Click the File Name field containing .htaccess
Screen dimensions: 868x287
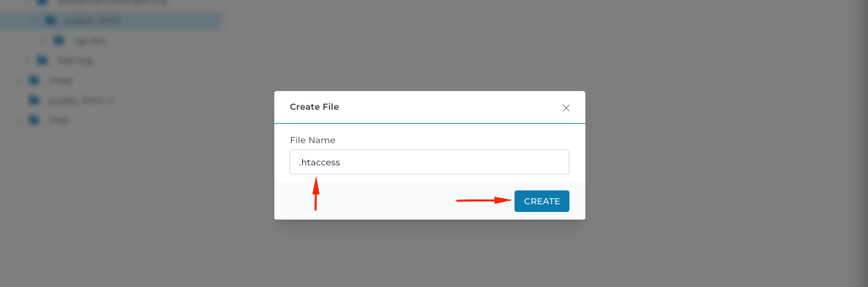pos(429,162)
